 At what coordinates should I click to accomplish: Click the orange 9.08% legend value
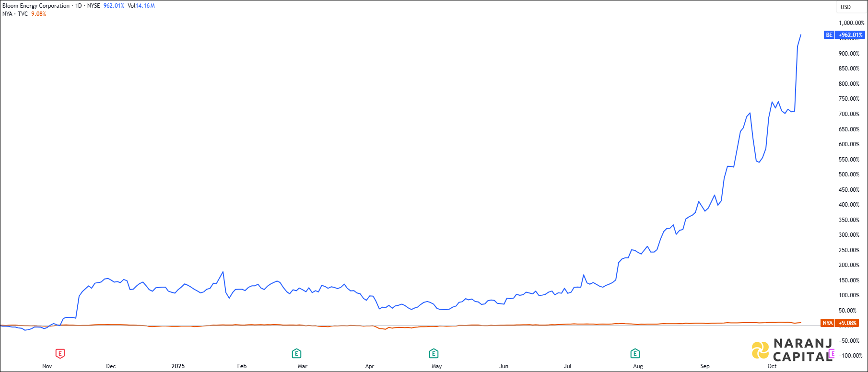(x=38, y=14)
